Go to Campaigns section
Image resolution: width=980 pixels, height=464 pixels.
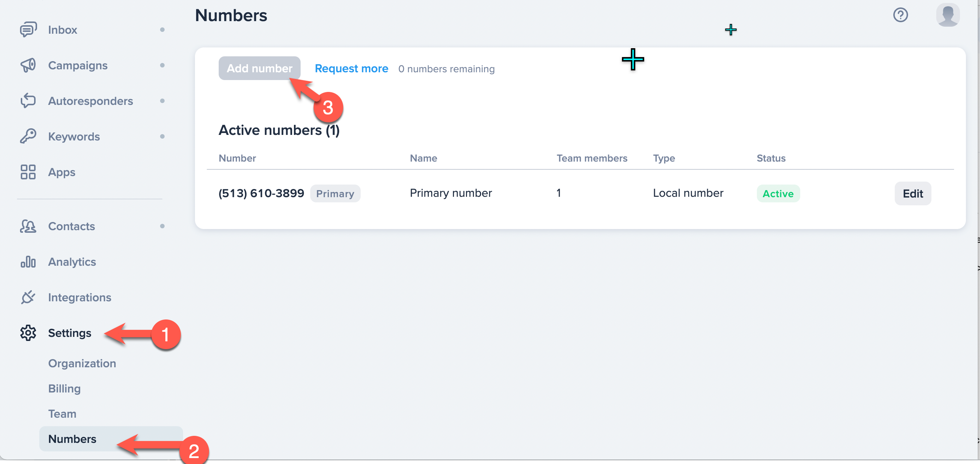click(78, 66)
